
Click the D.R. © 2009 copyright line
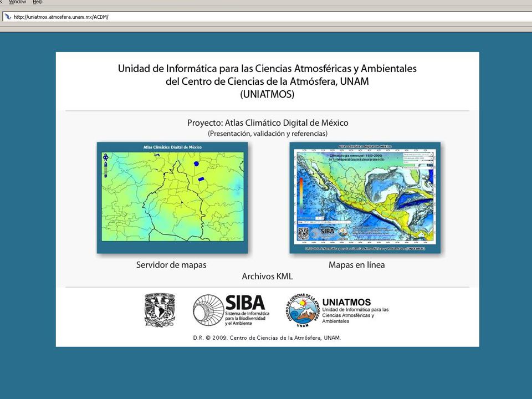(267, 338)
